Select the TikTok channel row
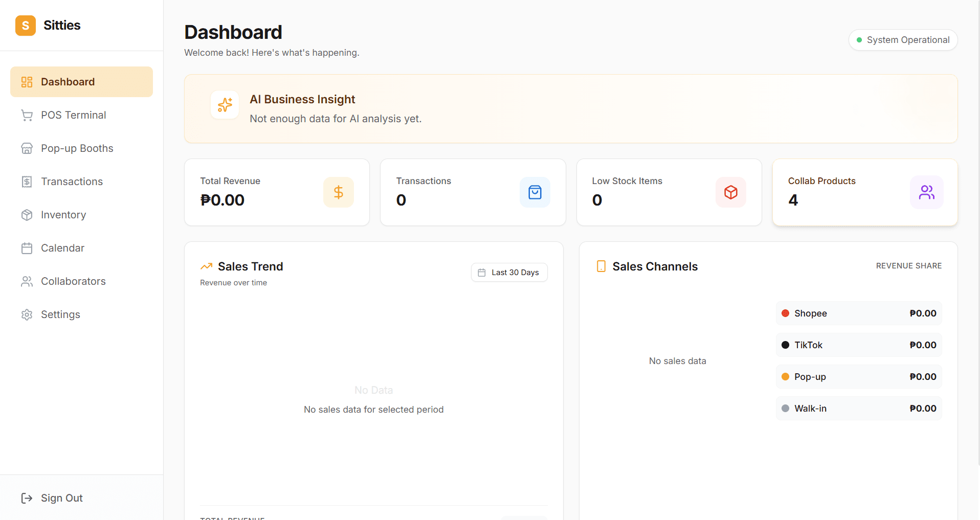This screenshot has height=520, width=980. click(859, 345)
